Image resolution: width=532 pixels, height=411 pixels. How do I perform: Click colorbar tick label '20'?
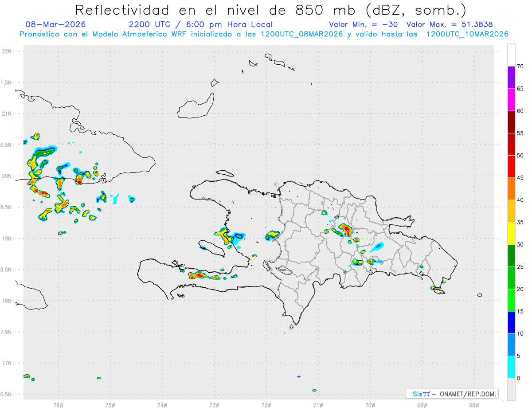coord(520,289)
